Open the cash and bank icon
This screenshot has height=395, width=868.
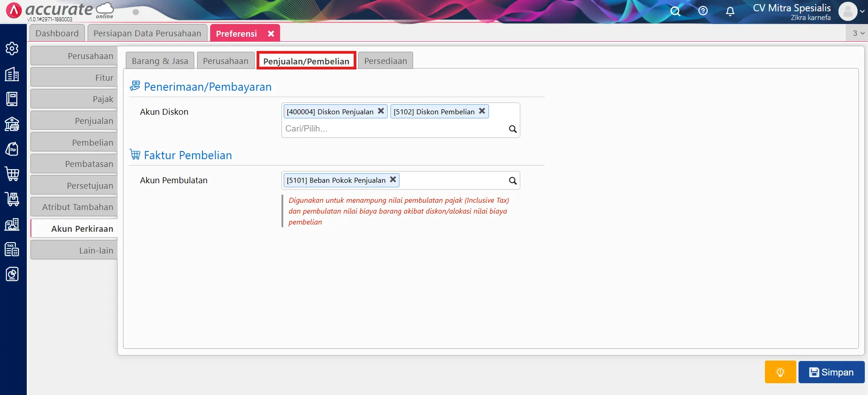coord(12,124)
